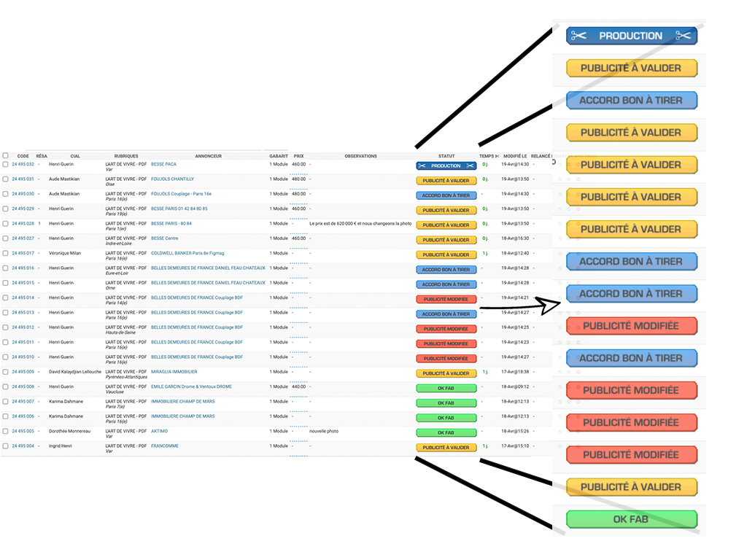The width and height of the screenshot is (747, 560).
Task: Tick the checkbox for row 24 495 004
Action: (6, 446)
